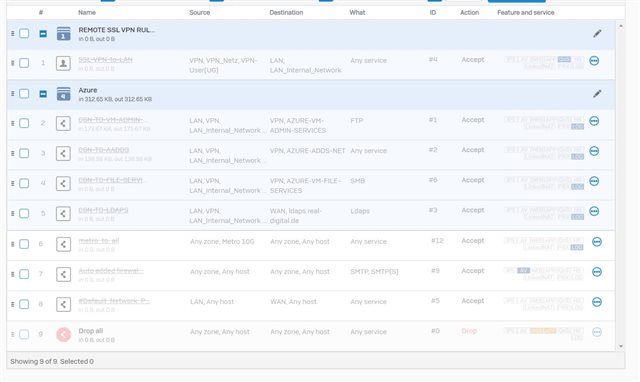
Task: Edit the REMOTE SSL VPN RUL group with pencil icon
Action: pyautogui.click(x=597, y=33)
